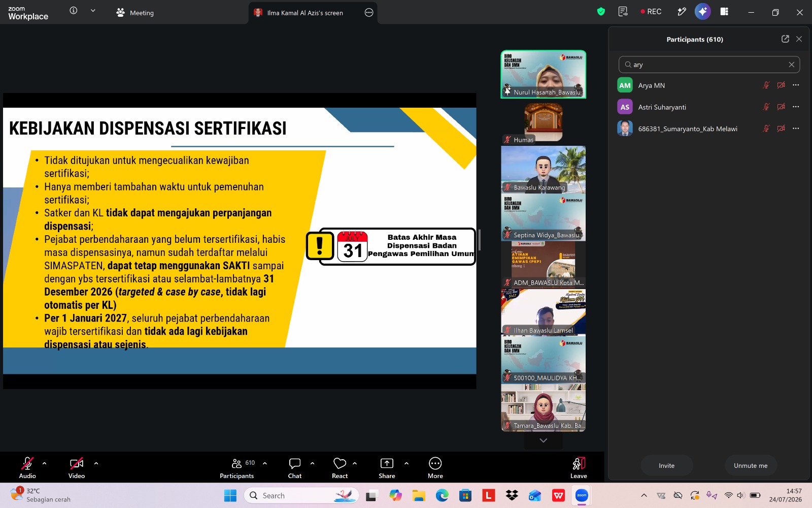
Task: Open WPS Office from taskbar
Action: pos(559,495)
